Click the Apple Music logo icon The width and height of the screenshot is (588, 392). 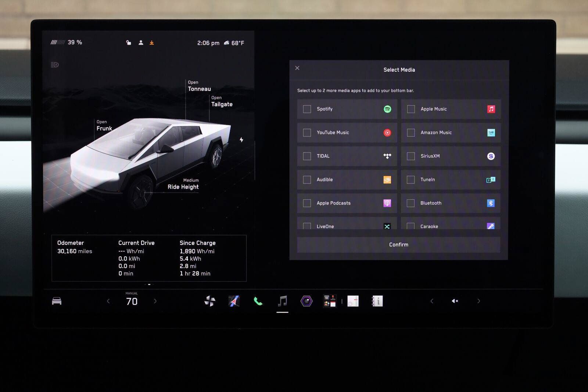point(491,109)
